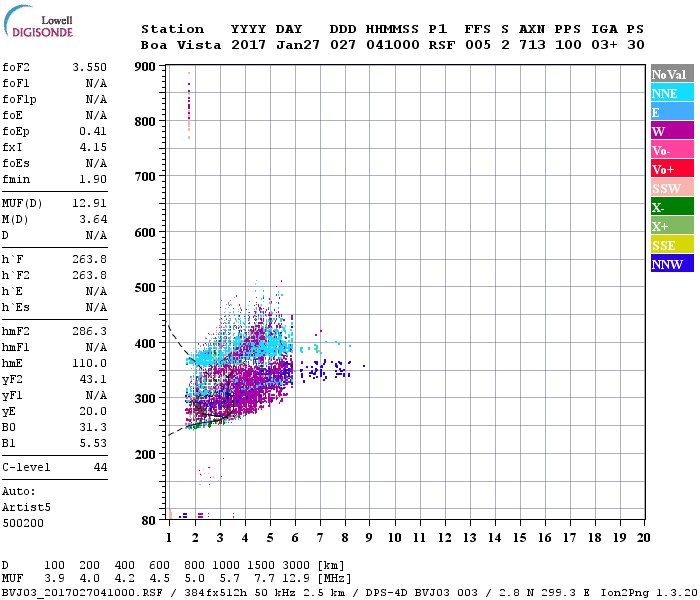The width and height of the screenshot is (700, 600).
Task: Select the E blue legend swatch
Action: (672, 112)
